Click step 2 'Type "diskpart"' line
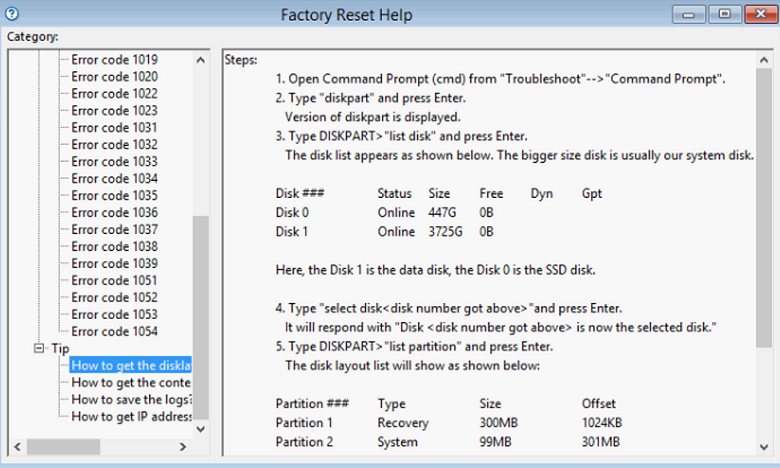This screenshot has width=780, height=468. click(370, 98)
